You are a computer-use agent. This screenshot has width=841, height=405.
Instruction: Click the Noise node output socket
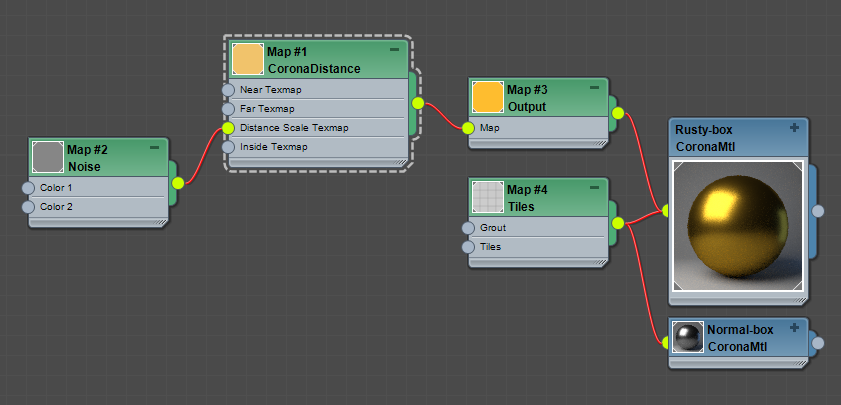click(x=178, y=183)
